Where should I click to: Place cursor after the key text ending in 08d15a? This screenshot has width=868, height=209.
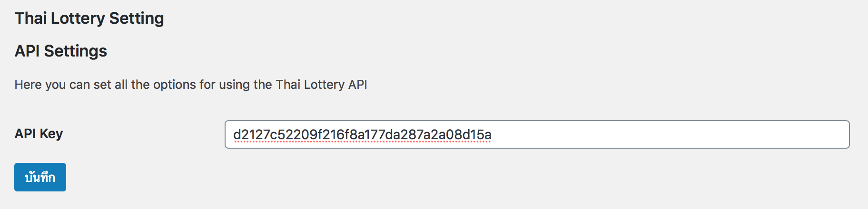point(493,135)
